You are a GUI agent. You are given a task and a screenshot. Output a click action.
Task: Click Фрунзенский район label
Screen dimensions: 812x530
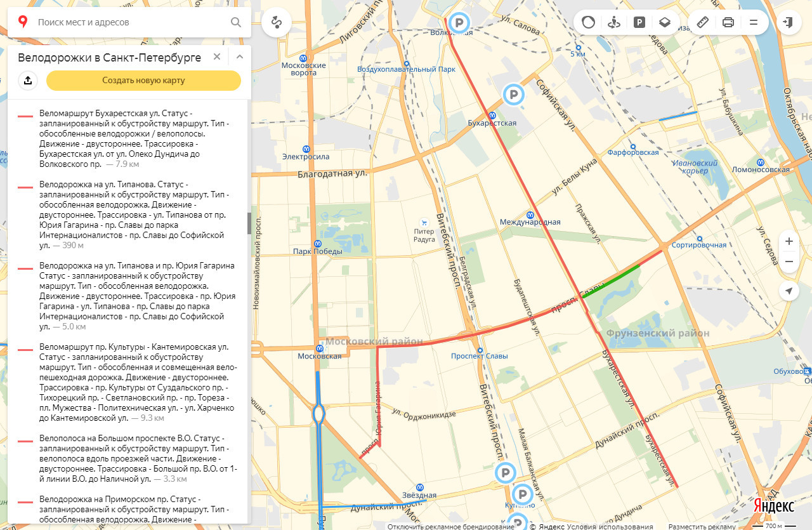[658, 333]
